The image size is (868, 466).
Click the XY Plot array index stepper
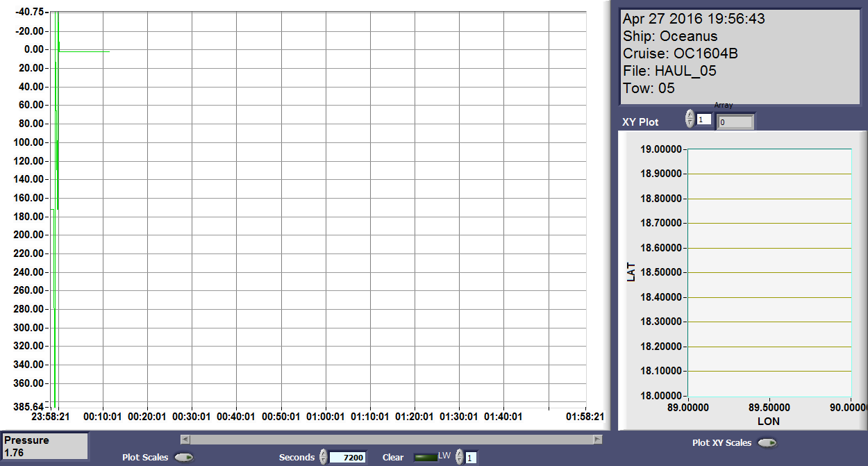pos(690,119)
